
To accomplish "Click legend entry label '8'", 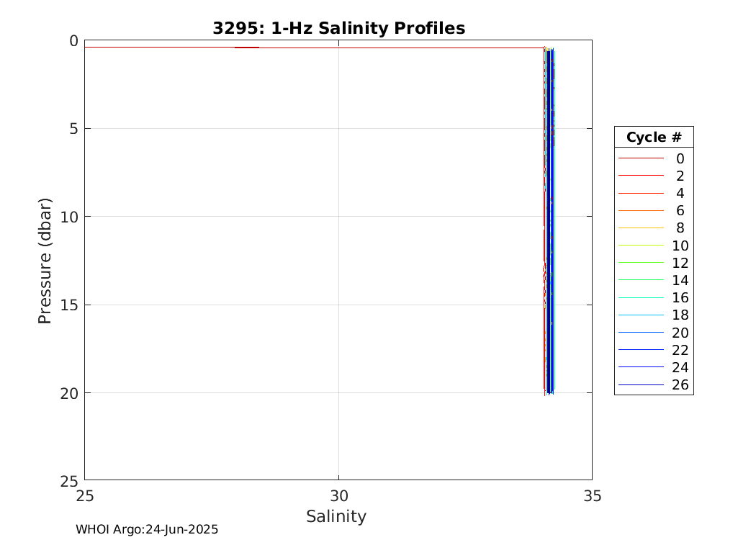I will point(680,228).
